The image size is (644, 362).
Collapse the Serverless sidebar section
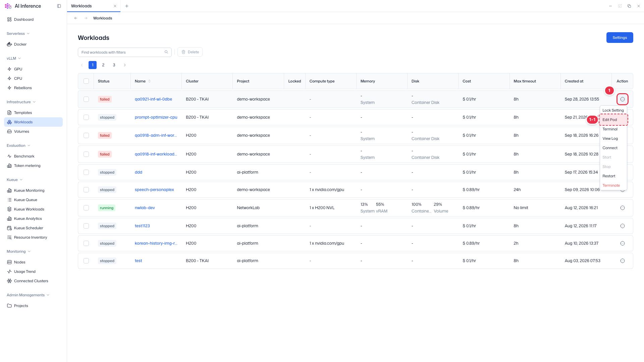pyautogui.click(x=18, y=34)
